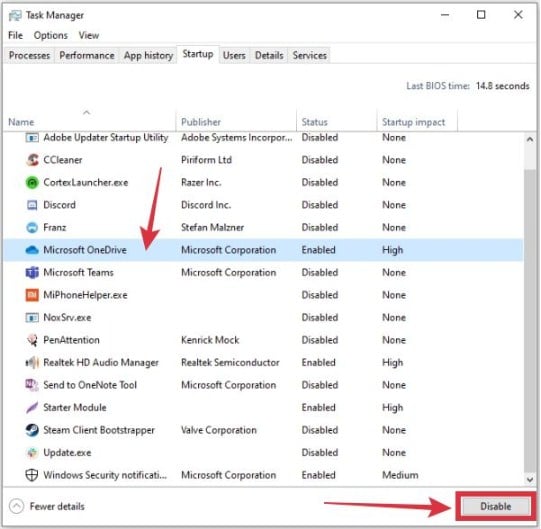Click the Disable button
Screen dimensions: 541x529
coord(496,506)
